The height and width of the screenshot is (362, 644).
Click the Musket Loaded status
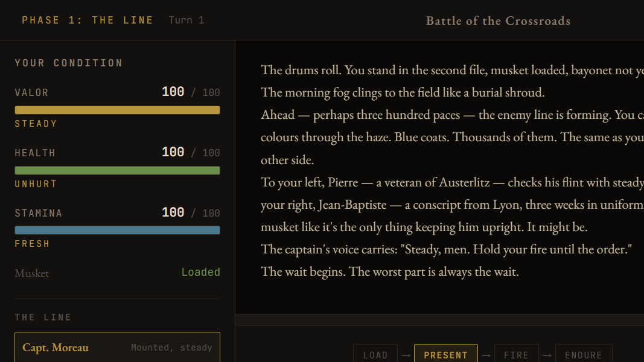pos(201,272)
